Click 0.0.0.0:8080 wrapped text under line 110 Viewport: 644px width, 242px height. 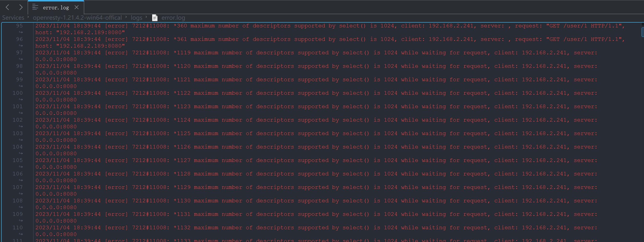point(56,235)
